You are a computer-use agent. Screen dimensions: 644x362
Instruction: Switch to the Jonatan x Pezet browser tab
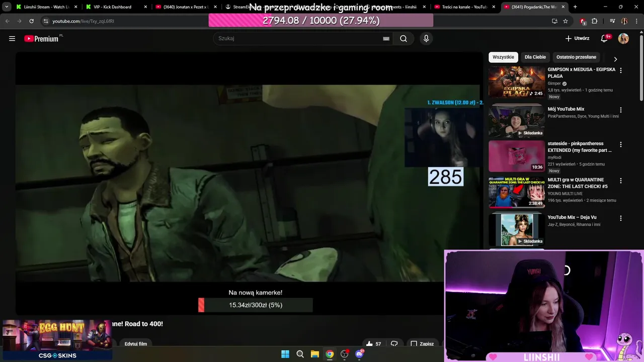click(x=186, y=7)
